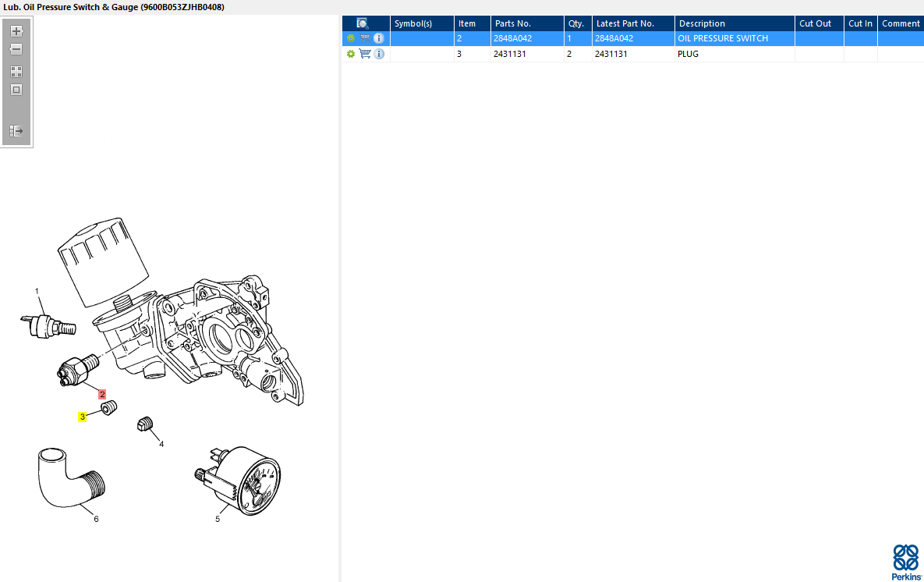
Task: Zoom out of the parts diagram
Action: pyautogui.click(x=16, y=49)
